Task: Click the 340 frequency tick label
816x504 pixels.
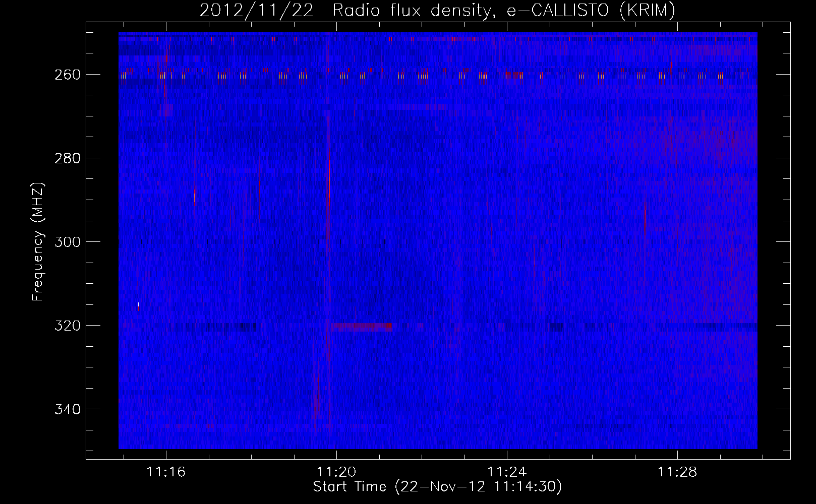Action: tap(67, 409)
